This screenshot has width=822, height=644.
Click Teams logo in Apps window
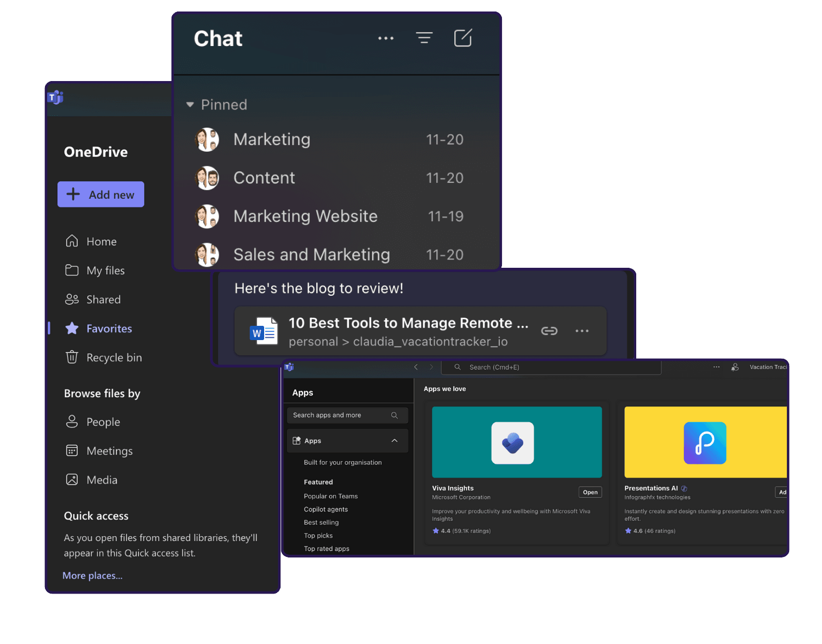pos(289,367)
